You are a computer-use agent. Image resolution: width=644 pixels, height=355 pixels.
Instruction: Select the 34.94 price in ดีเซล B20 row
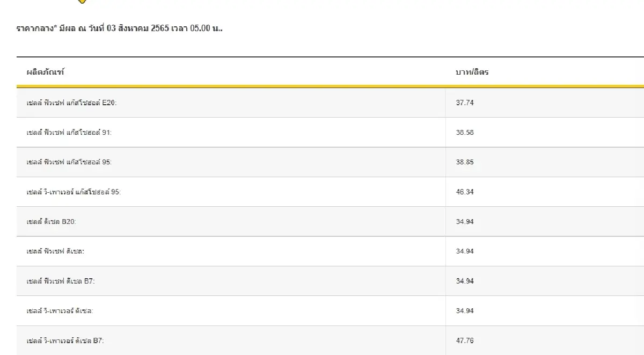coord(465,222)
